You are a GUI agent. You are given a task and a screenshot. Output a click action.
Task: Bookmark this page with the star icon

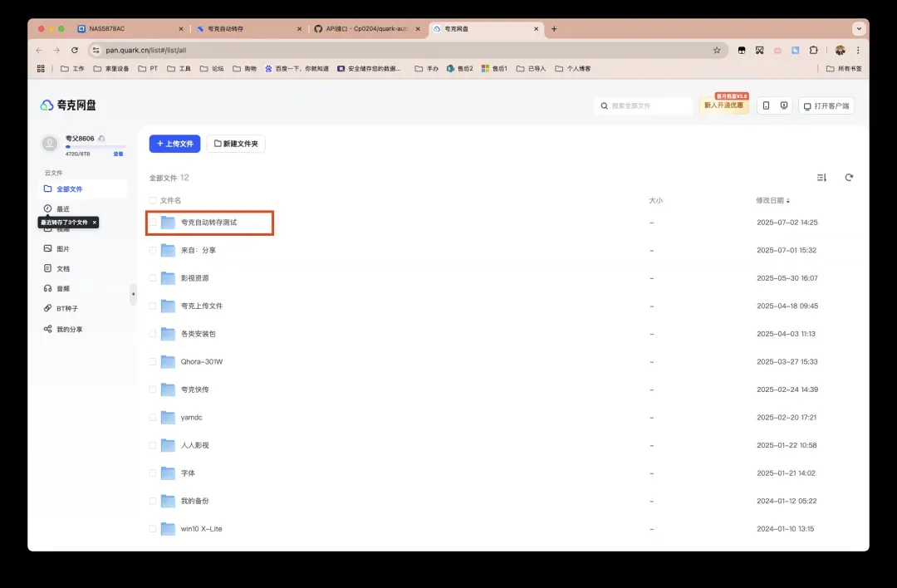tap(717, 50)
